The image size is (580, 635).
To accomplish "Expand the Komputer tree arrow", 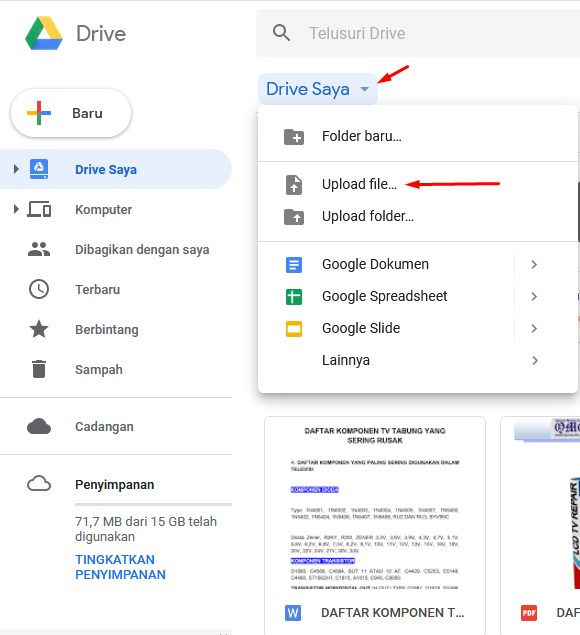I will pyautogui.click(x=16, y=209).
